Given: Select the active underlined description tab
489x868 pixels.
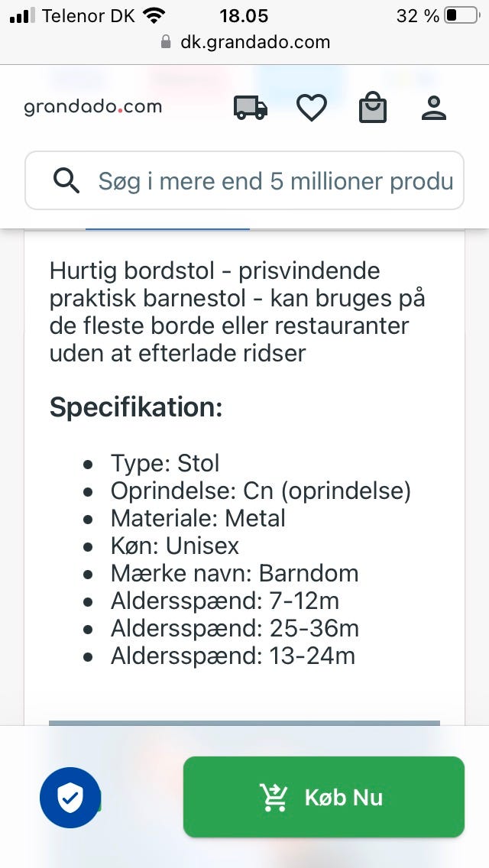Looking at the screenshot, I should [x=168, y=224].
